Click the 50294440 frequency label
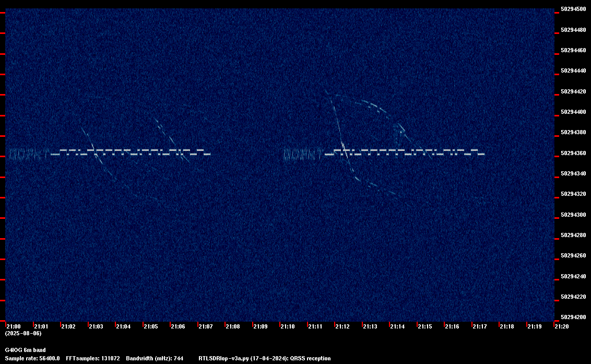This screenshot has height=364, width=591. click(573, 71)
